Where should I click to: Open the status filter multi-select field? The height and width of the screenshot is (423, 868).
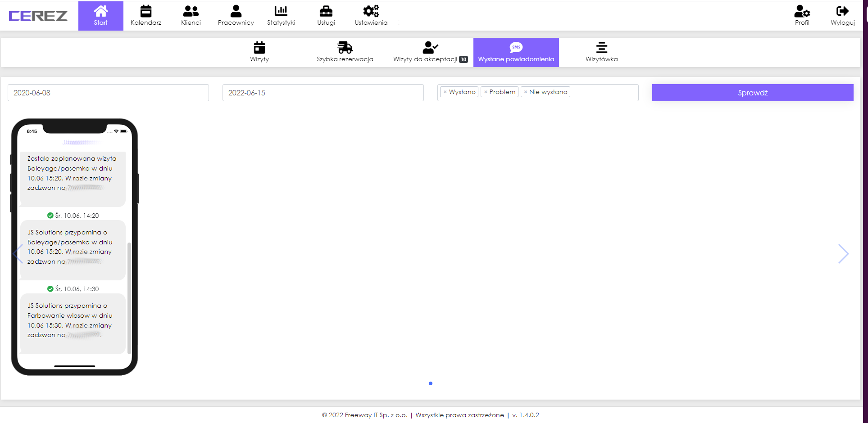click(x=604, y=93)
